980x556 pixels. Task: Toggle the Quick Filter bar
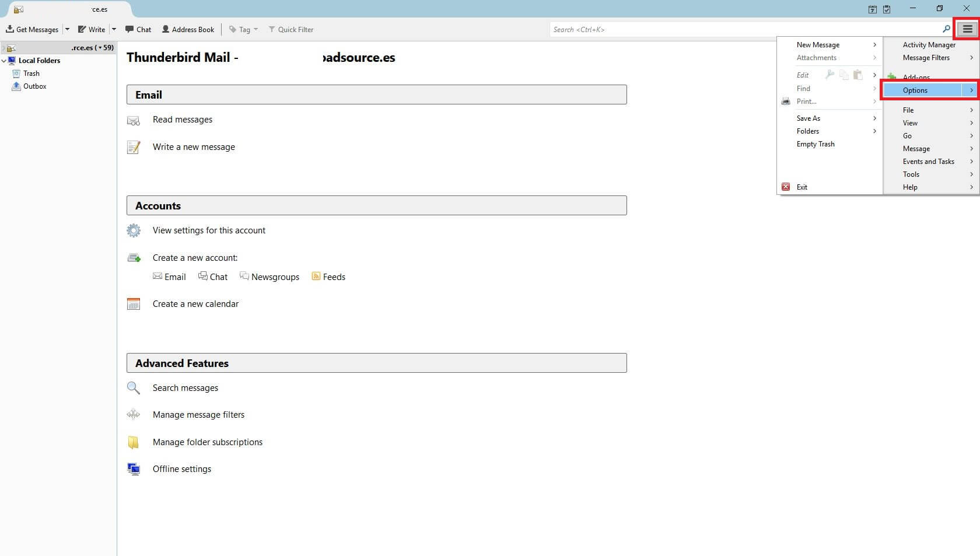(x=290, y=29)
